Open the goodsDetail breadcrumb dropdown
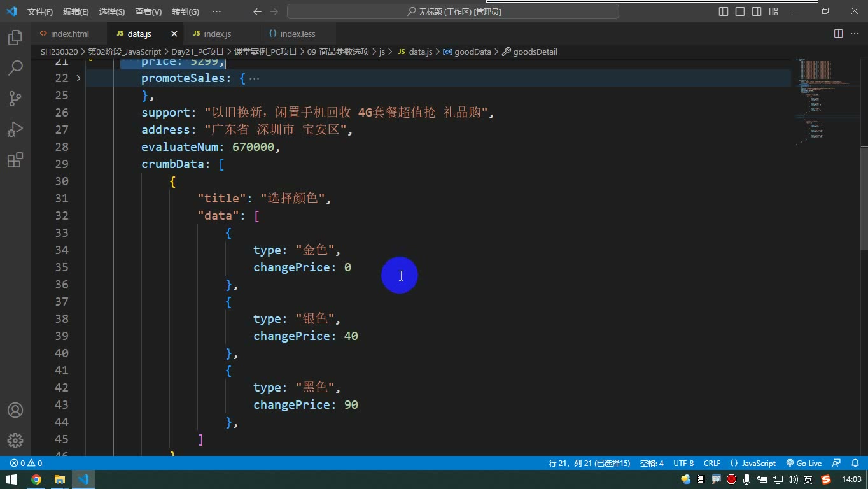 (529, 52)
